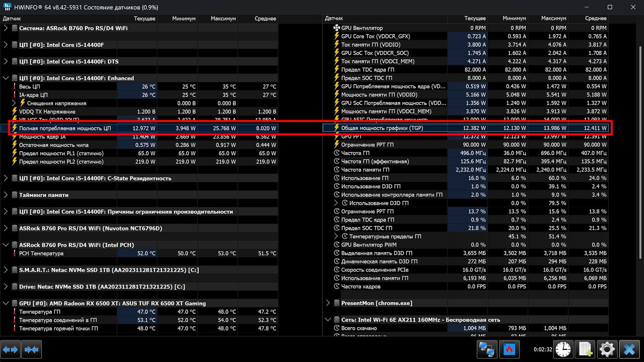Screen dimensions: 644x362
Task: Click the chip icon beside PresentMon [chrome.exe]
Action: click(337, 303)
